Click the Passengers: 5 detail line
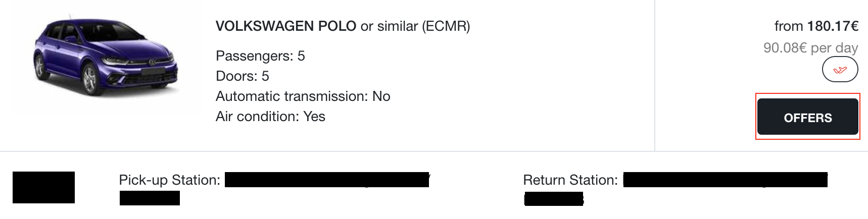This screenshot has width=868, height=219. click(260, 56)
